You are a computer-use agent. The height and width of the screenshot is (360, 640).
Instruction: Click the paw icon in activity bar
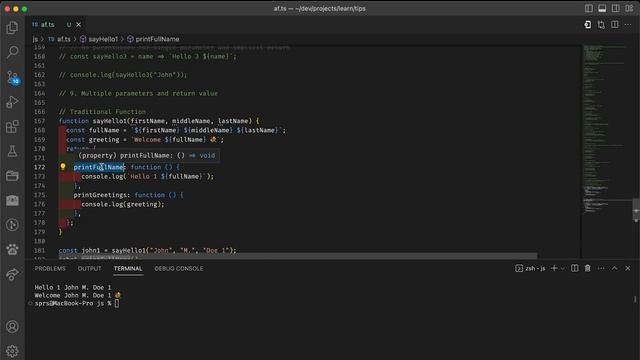click(12, 249)
